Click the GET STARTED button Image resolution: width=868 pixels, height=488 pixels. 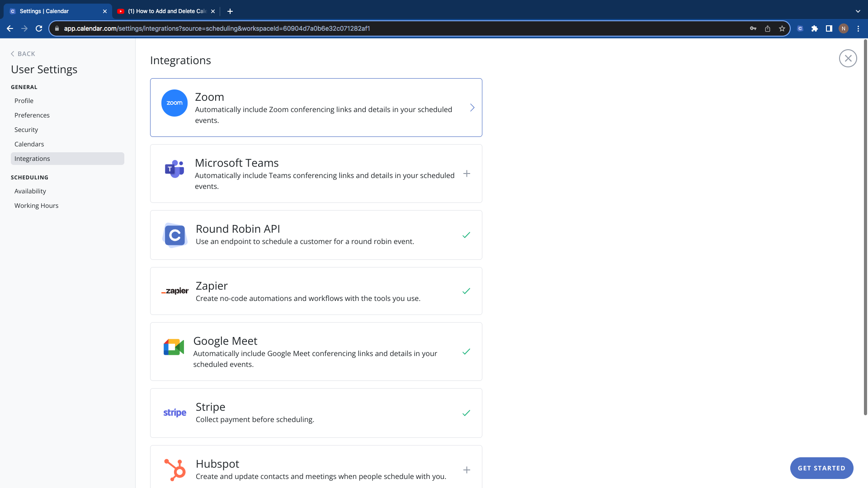(821, 468)
